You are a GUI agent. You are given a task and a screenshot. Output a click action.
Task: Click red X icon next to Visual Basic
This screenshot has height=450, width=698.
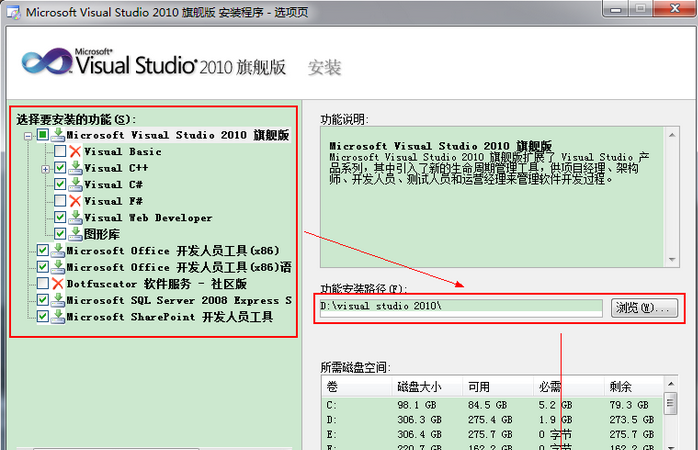[x=75, y=151]
